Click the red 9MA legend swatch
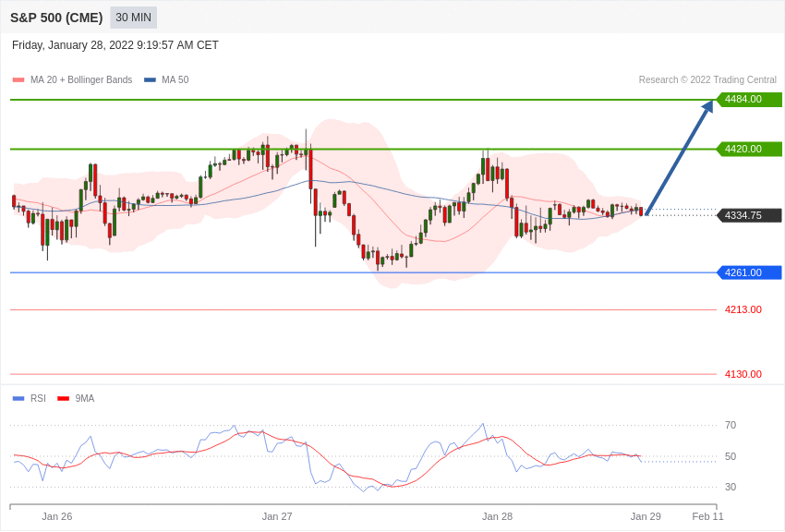The height and width of the screenshot is (532, 785). pos(64,399)
